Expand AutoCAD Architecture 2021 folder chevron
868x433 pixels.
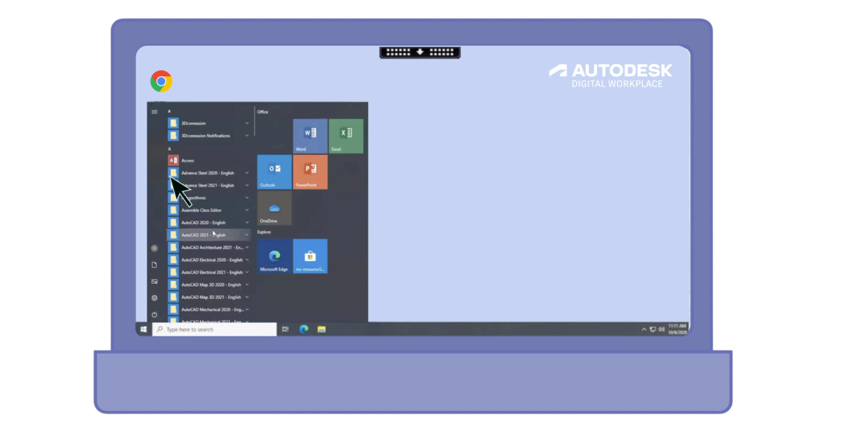click(x=247, y=247)
